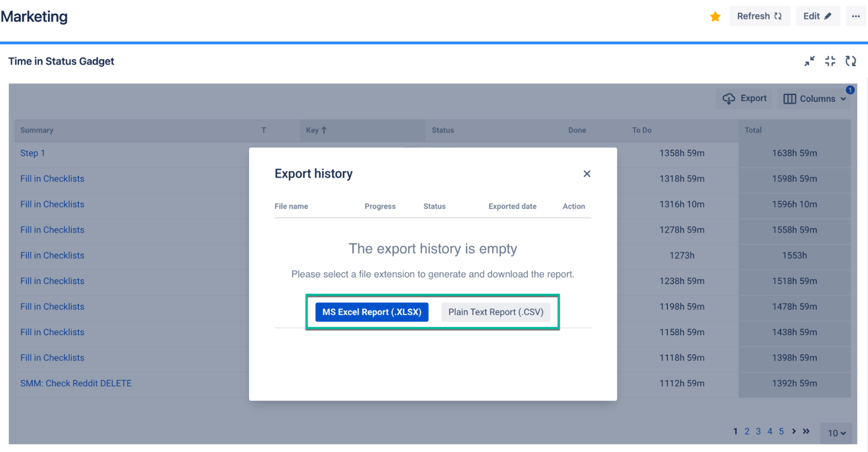The height and width of the screenshot is (452, 868).
Task: Expand the Columns dropdown
Action: [x=814, y=99]
